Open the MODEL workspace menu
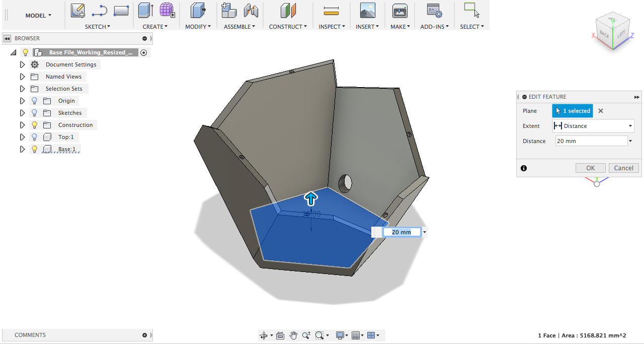Viewport: 644px width, 344px height. (38, 16)
